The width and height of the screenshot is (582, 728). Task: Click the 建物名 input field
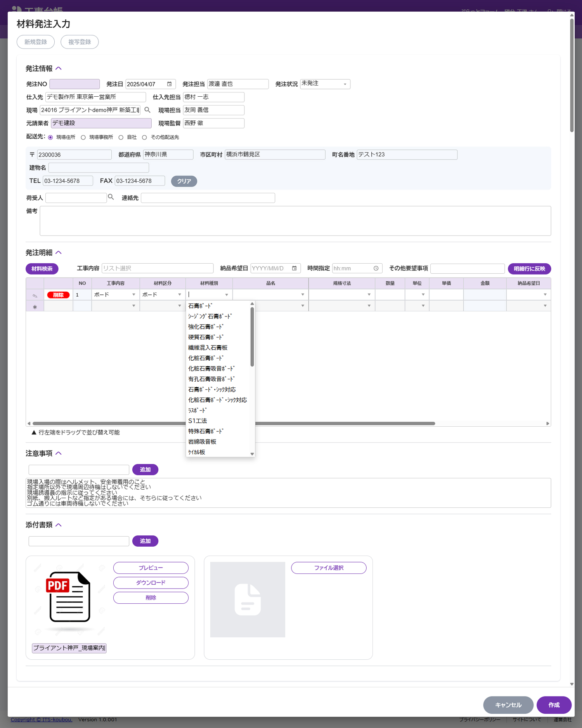99,168
